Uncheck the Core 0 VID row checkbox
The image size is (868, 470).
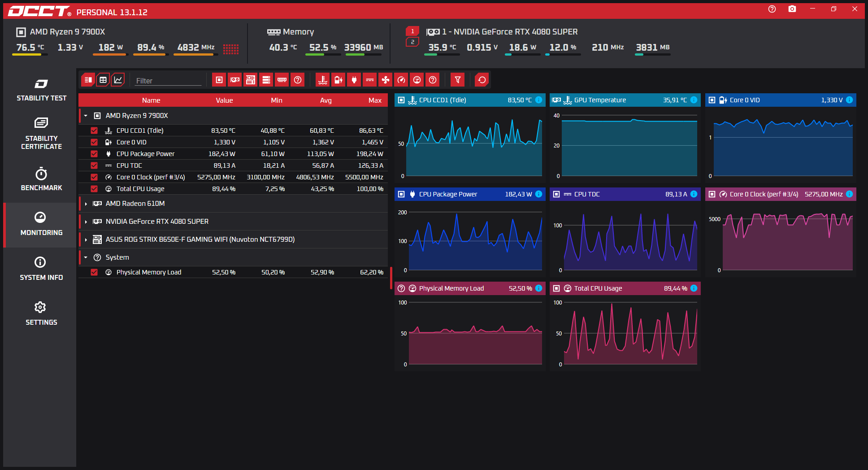point(94,142)
